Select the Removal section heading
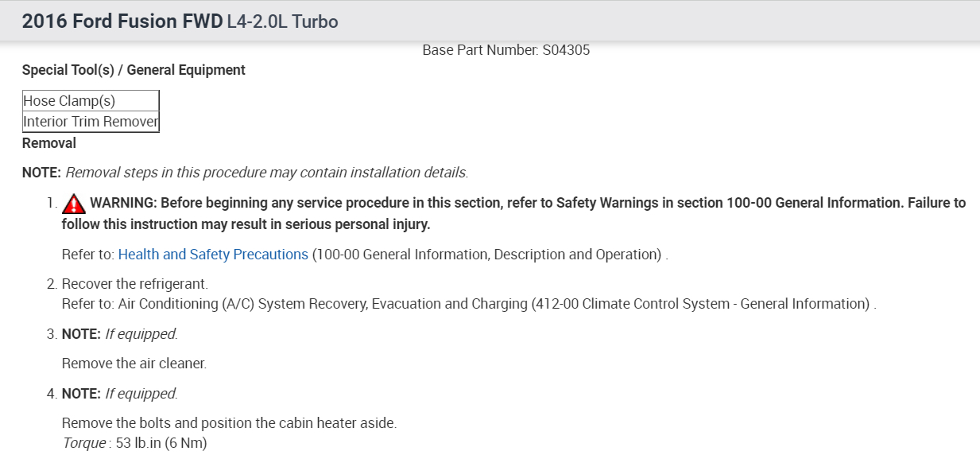Viewport: 980px width, 459px height. click(49, 143)
